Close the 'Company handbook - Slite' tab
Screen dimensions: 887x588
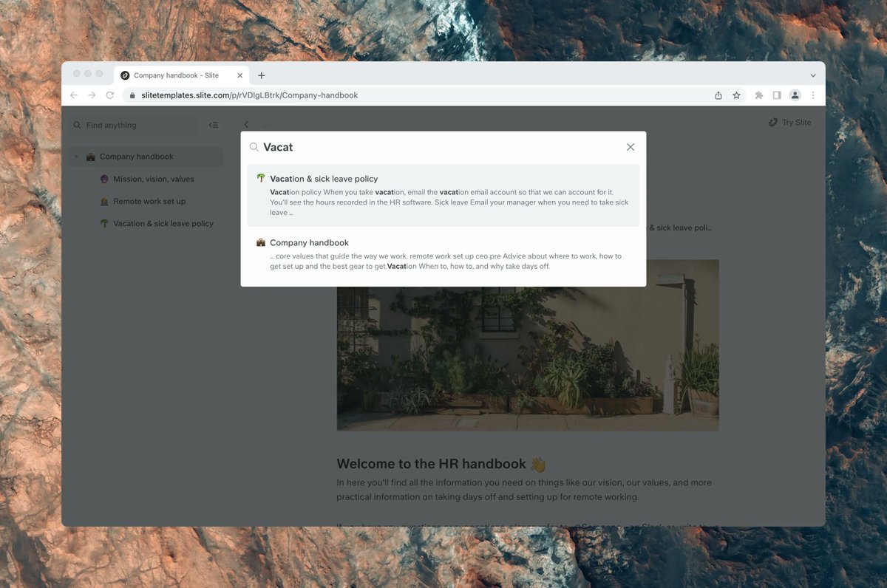(x=239, y=75)
